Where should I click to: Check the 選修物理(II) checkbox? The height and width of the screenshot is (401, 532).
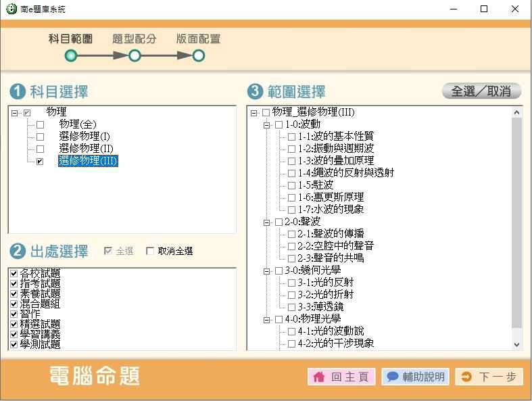(40, 149)
